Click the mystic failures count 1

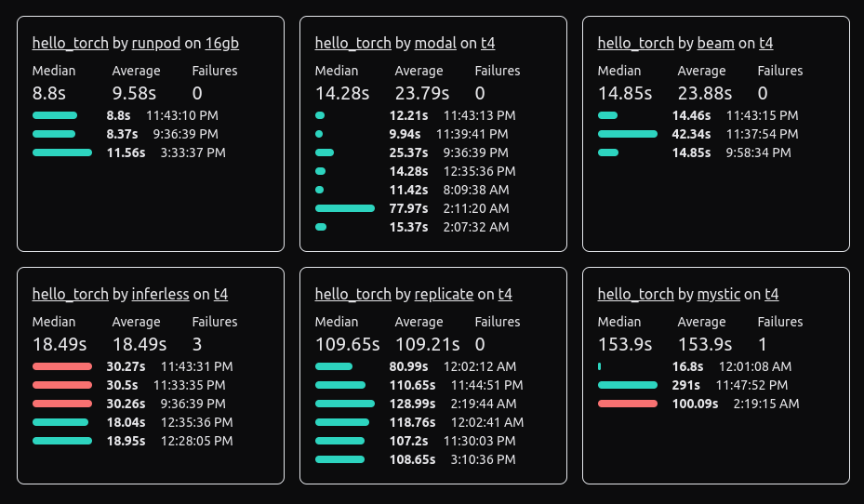pyautogui.click(x=763, y=344)
